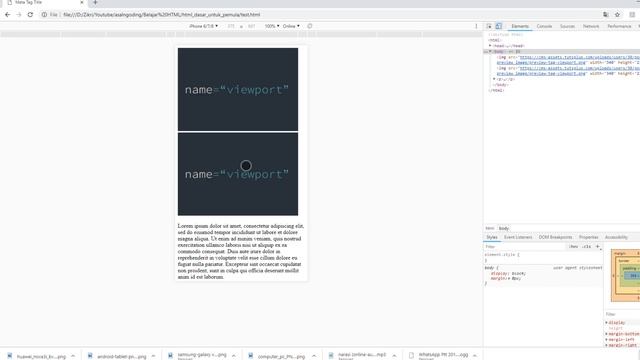
Task: Click the address bar URL
Action: 162,14
